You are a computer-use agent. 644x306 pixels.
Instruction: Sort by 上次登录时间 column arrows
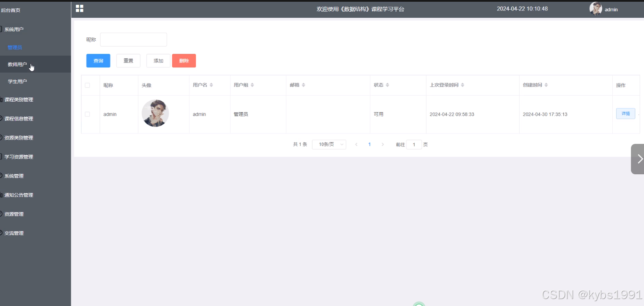point(463,85)
